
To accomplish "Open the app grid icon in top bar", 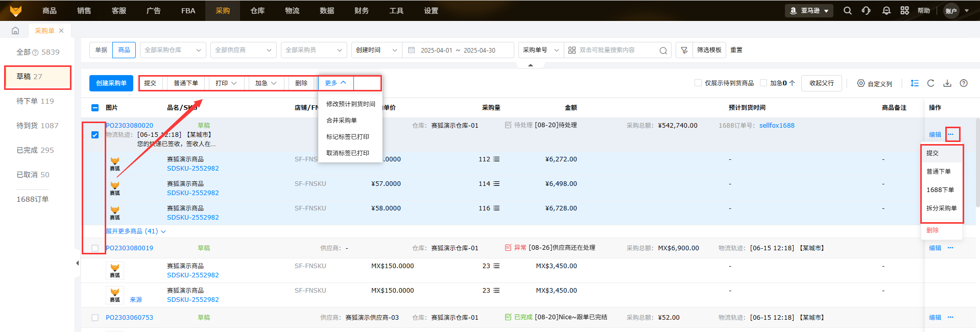I will [905, 10].
